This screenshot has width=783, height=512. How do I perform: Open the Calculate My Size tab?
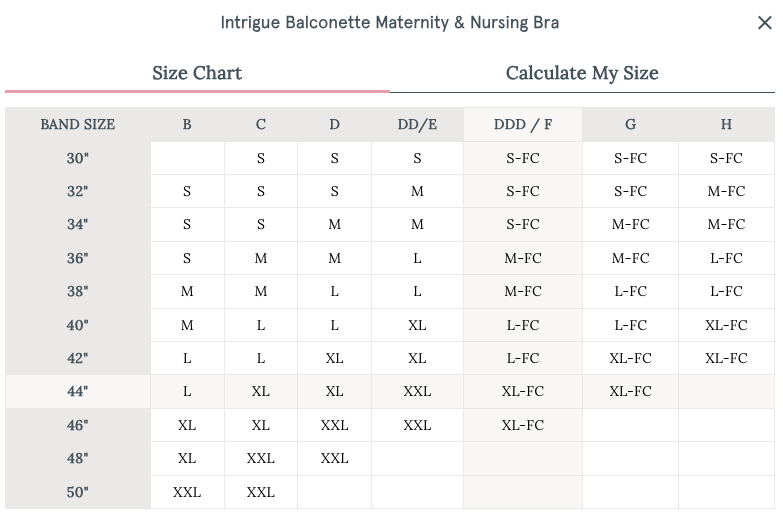(x=582, y=73)
